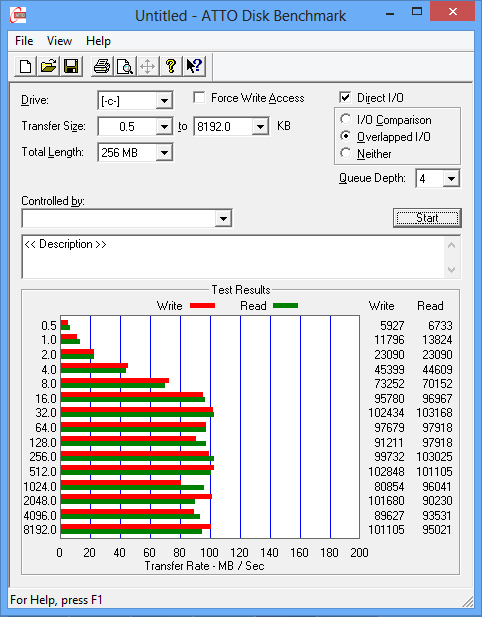Open the File menu
482x617 pixels.
[x=24, y=41]
